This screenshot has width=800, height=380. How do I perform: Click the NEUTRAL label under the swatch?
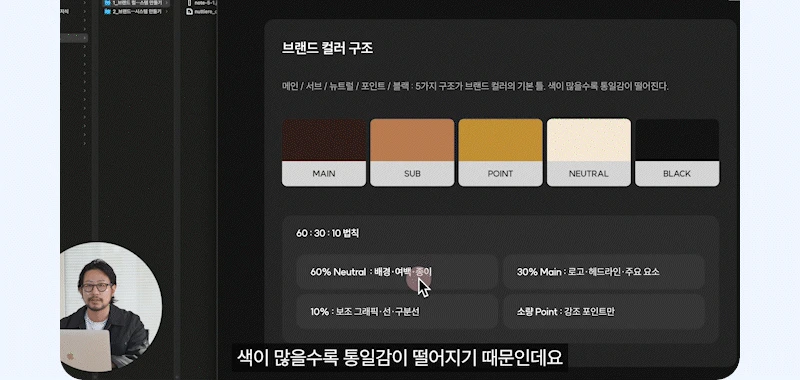[589, 173]
